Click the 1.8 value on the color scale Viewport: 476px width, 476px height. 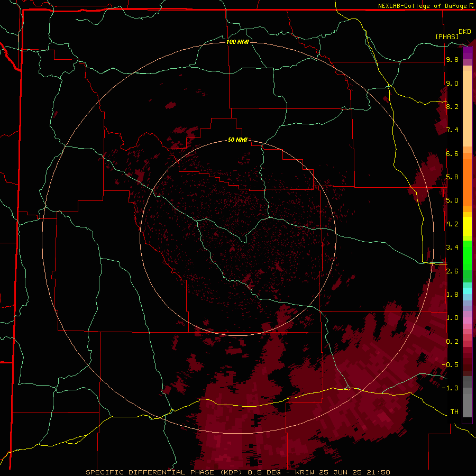452,295
